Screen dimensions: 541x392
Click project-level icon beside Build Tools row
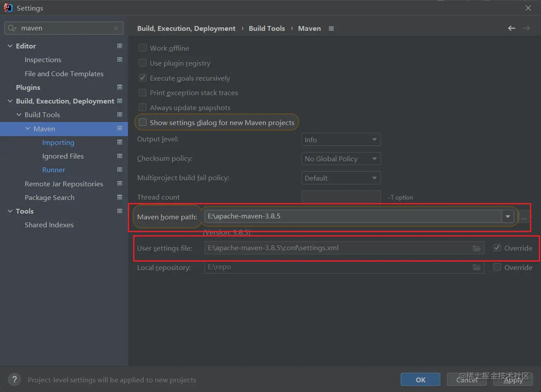click(x=119, y=115)
